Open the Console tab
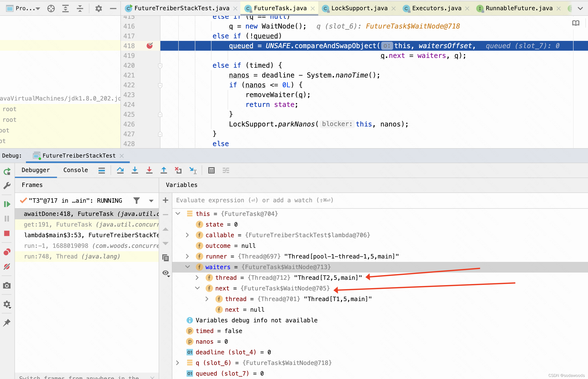Screen dimensions: 588x379 point(76,170)
